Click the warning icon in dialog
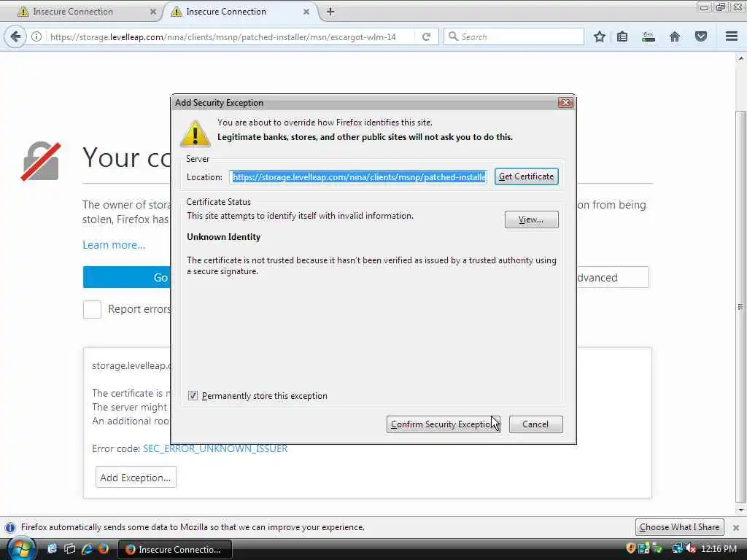 click(x=195, y=133)
